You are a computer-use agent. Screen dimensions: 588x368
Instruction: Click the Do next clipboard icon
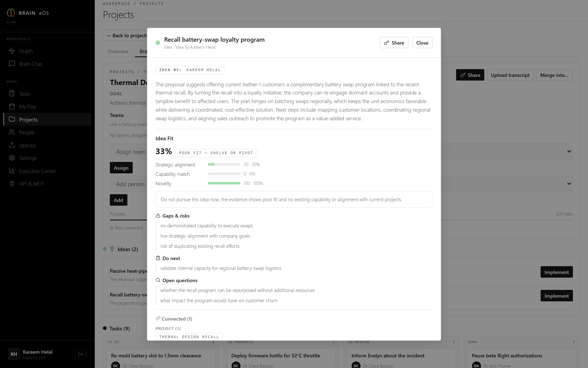click(x=158, y=258)
